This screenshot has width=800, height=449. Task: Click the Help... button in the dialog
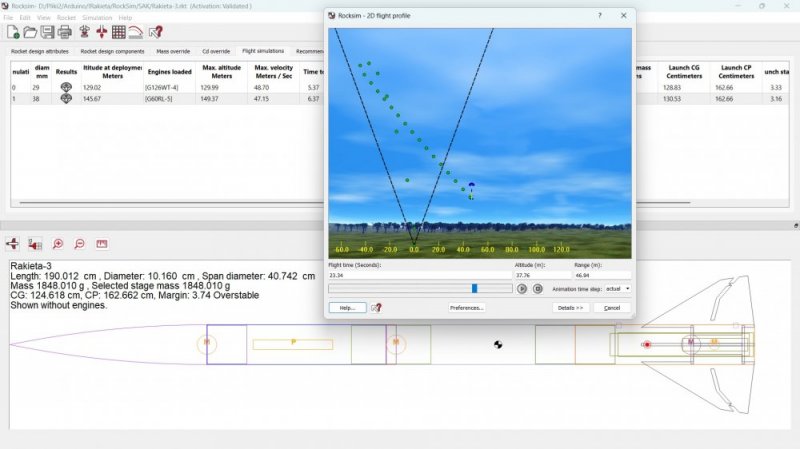tap(347, 308)
